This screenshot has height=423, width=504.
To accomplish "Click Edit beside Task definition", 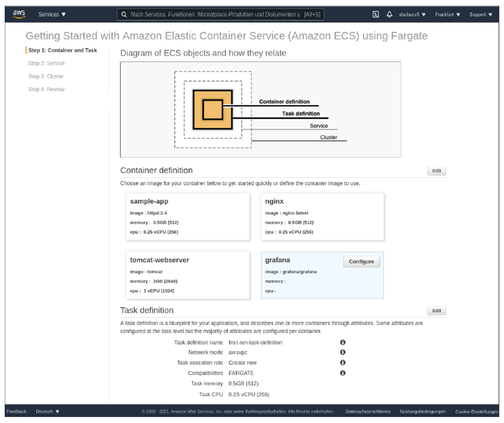I will (437, 311).
